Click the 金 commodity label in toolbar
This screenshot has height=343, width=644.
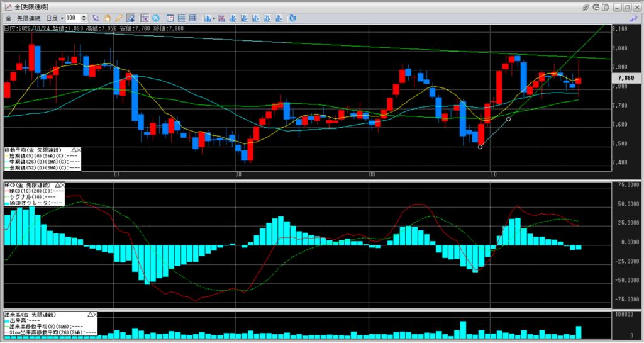point(9,18)
